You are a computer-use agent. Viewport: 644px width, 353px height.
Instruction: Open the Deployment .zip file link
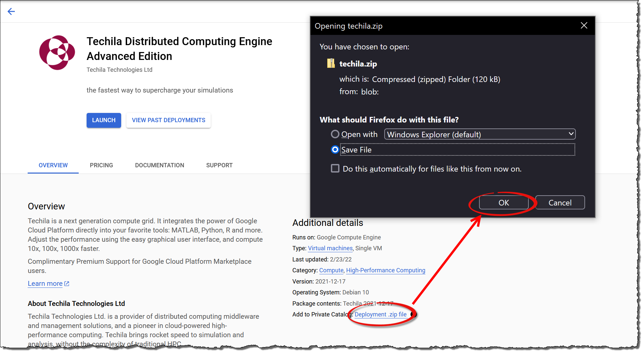point(380,314)
